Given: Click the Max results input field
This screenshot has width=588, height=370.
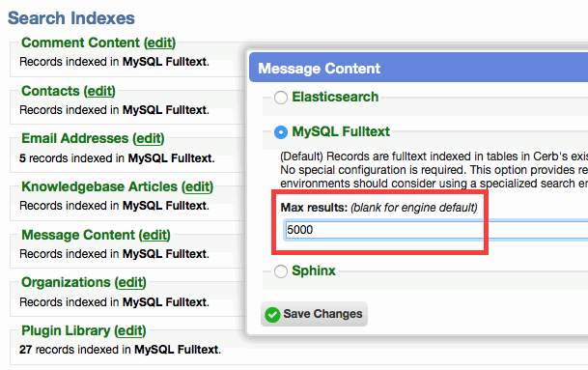Looking at the screenshot, I should 435,230.
